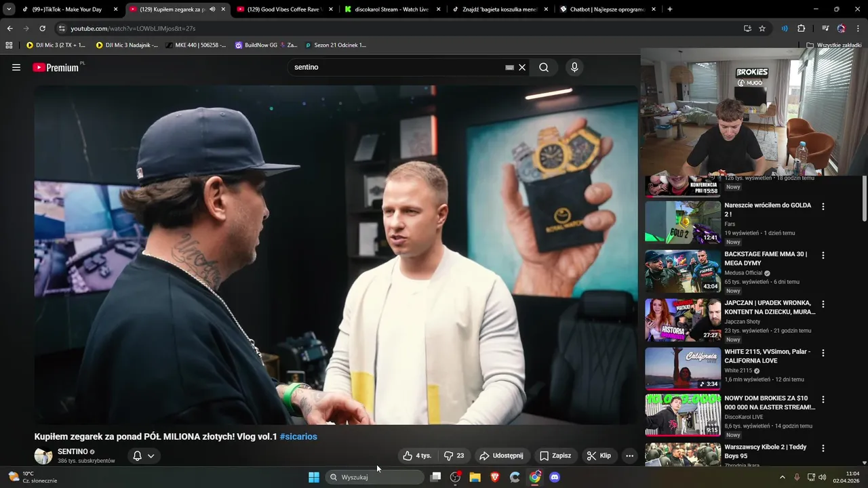Screen dimensions: 868x488
Task: Create a clip with Klip button
Action: (x=599, y=455)
